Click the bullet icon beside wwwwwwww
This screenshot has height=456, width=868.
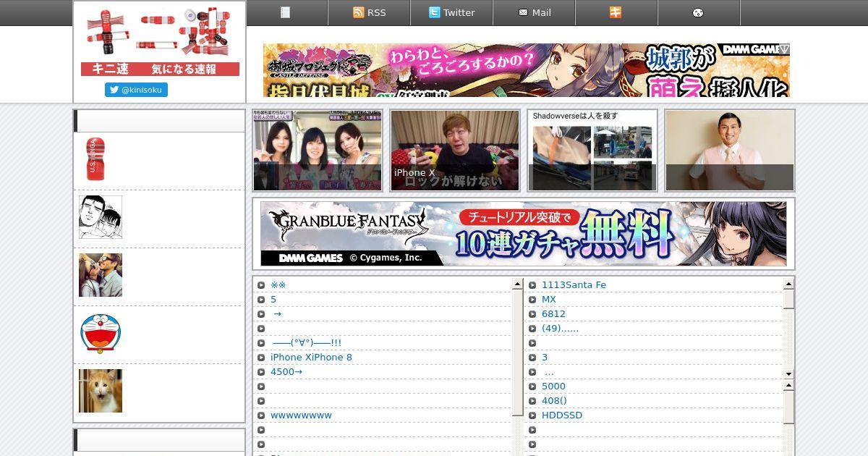point(261,415)
